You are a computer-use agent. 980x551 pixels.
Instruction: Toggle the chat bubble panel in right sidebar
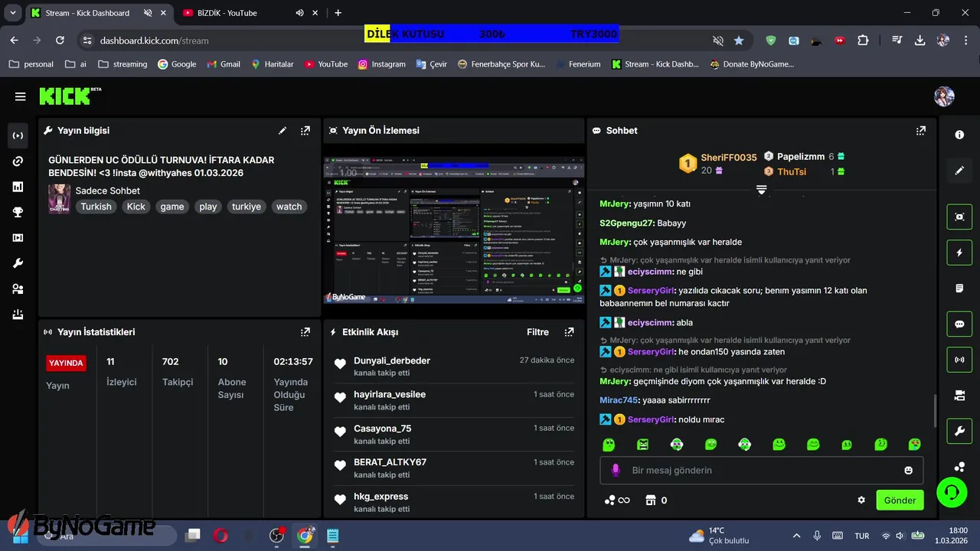[959, 324]
